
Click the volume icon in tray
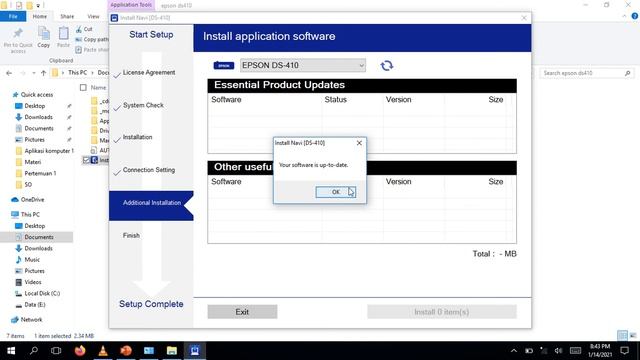point(558,351)
